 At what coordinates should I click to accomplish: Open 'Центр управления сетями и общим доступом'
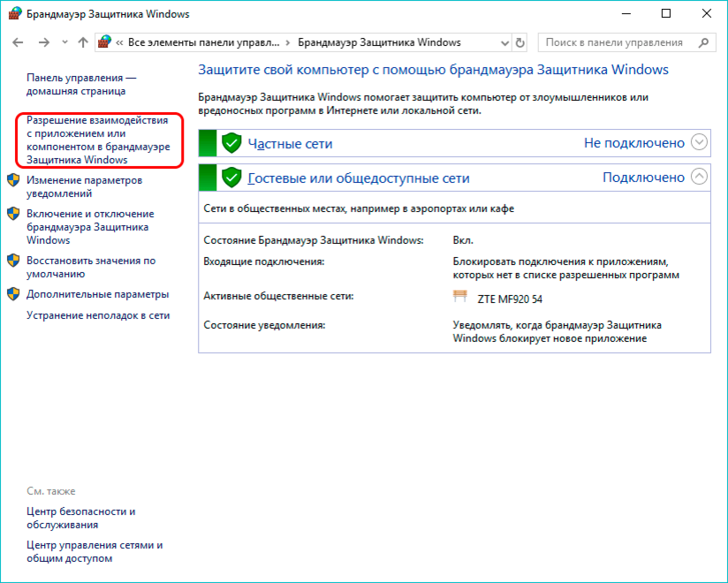(x=95, y=551)
